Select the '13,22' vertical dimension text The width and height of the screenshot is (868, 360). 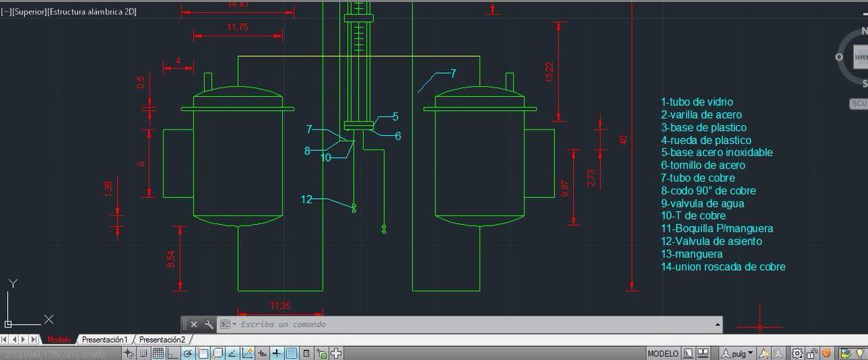(x=549, y=72)
